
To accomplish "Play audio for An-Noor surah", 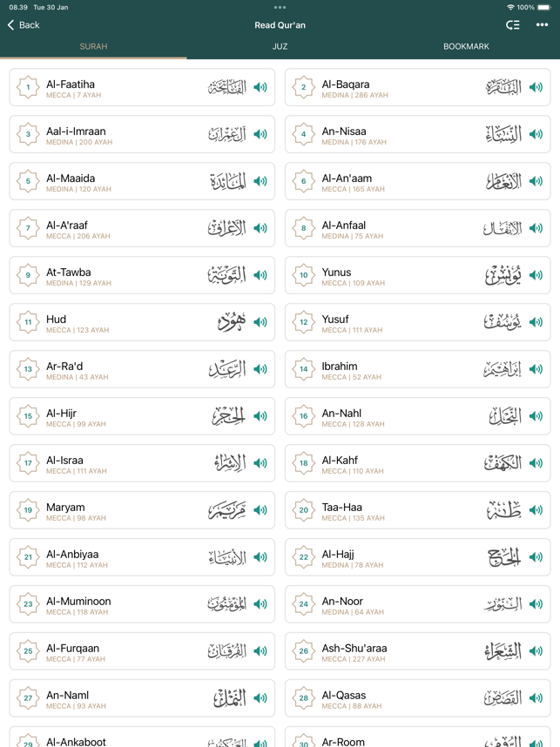I will [x=536, y=605].
